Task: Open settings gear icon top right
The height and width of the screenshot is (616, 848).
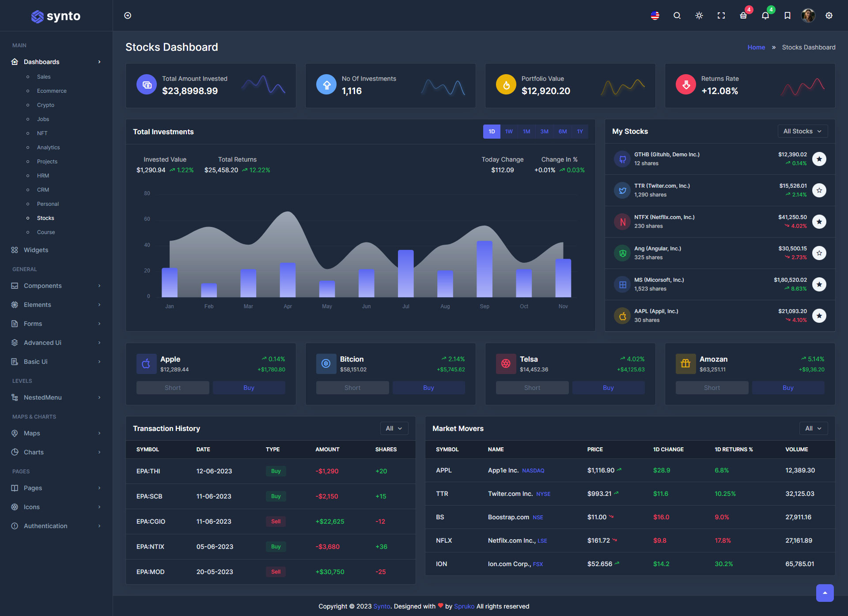Action: click(829, 15)
